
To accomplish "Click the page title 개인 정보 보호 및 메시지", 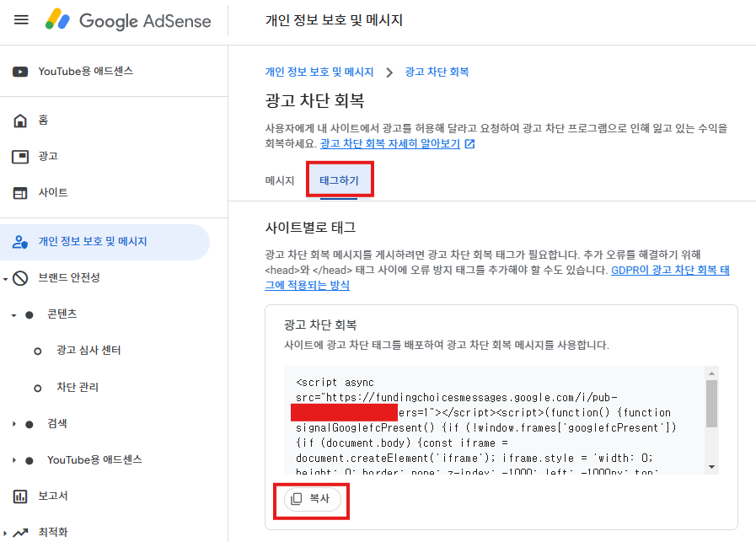I will click(x=334, y=20).
